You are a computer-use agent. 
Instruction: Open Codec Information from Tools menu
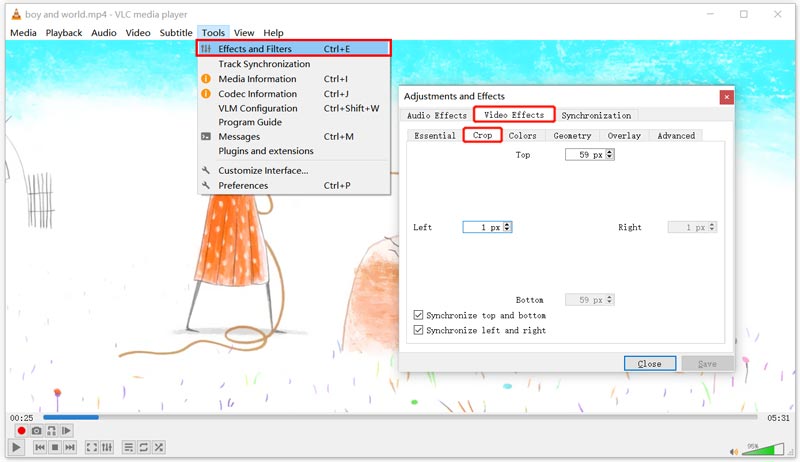293,94
